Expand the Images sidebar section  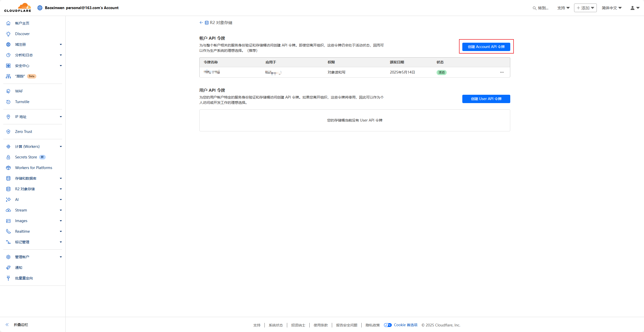tap(61, 221)
